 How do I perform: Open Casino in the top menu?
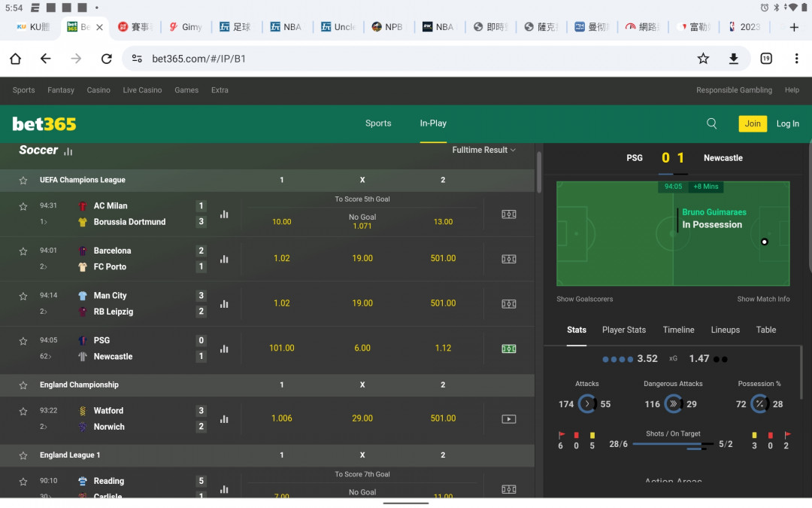(98, 90)
